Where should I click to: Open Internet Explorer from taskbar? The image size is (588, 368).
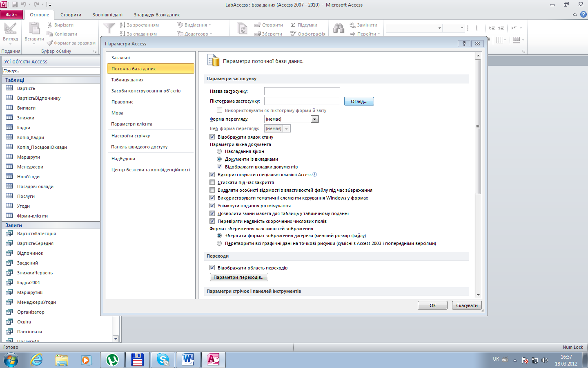pos(37,360)
